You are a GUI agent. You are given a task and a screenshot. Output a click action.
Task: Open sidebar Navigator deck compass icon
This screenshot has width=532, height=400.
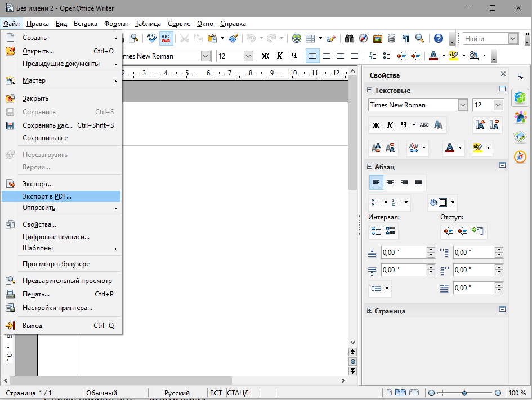coord(520,156)
